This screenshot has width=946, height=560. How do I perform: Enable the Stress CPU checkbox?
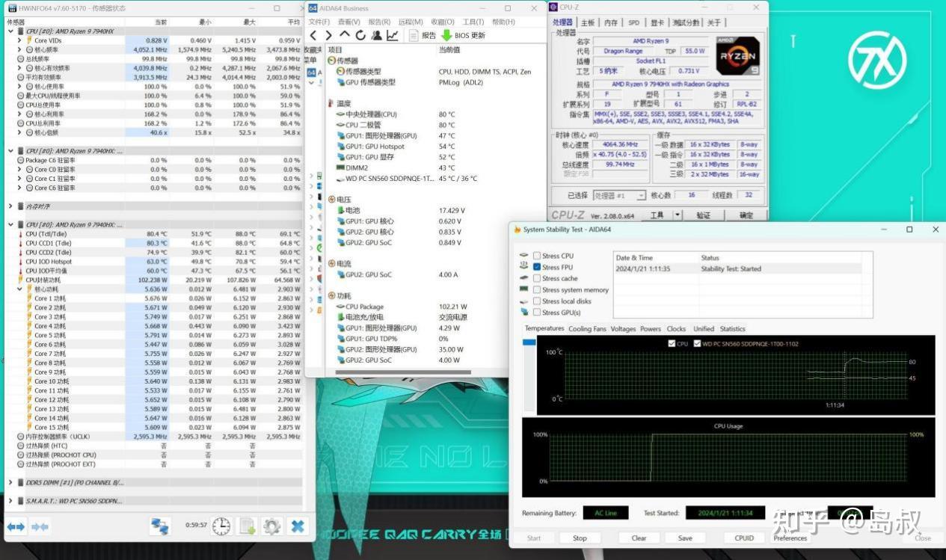coord(537,256)
